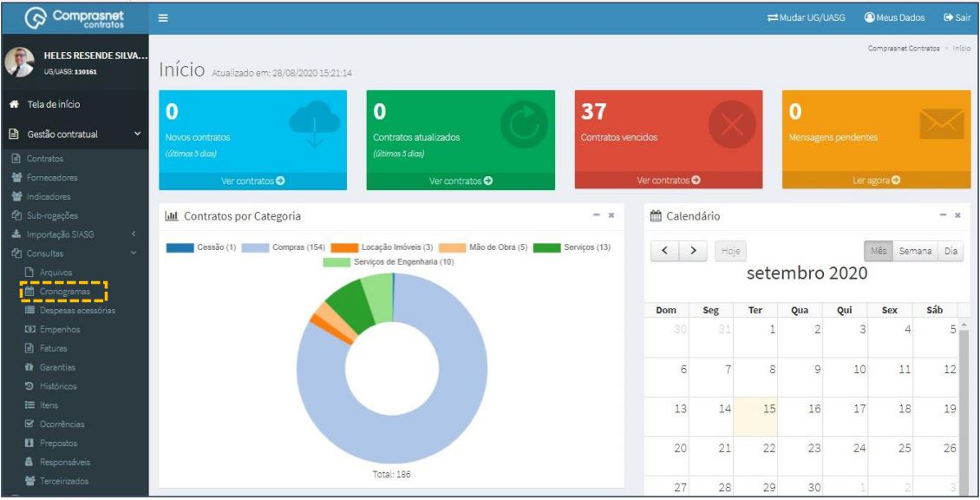This screenshot has height=500, width=980.
Task: Toggle Locação Imóveis legend entry
Action: tap(382, 247)
